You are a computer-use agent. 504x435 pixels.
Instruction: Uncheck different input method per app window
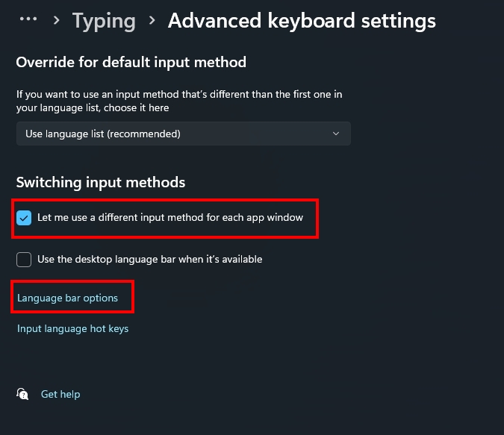pos(24,218)
